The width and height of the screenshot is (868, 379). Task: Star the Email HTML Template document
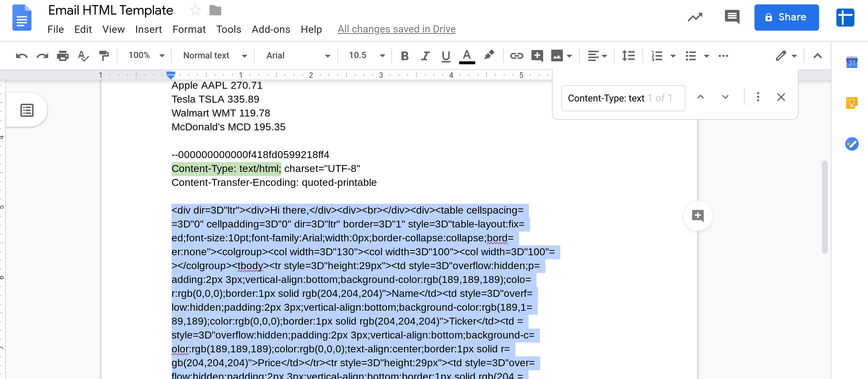pos(195,10)
